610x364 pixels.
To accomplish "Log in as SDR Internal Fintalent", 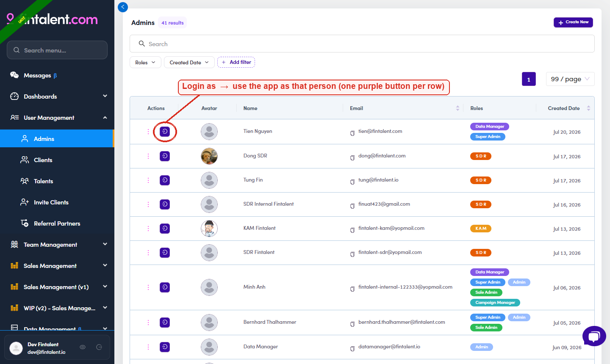I will [x=165, y=204].
